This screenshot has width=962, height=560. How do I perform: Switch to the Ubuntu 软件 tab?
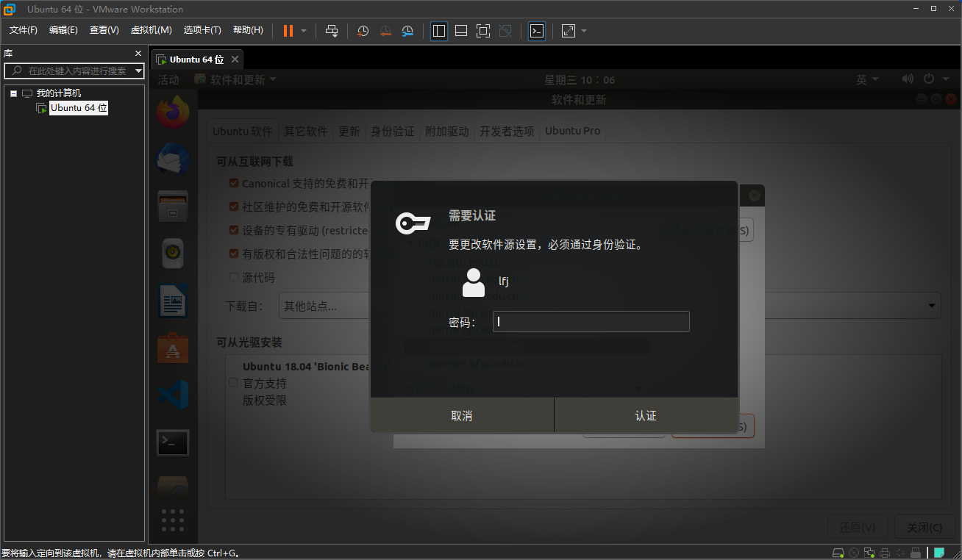(x=243, y=131)
